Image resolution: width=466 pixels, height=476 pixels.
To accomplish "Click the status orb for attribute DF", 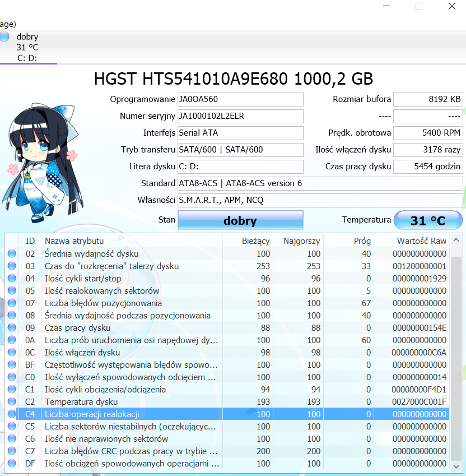I will (12, 464).
